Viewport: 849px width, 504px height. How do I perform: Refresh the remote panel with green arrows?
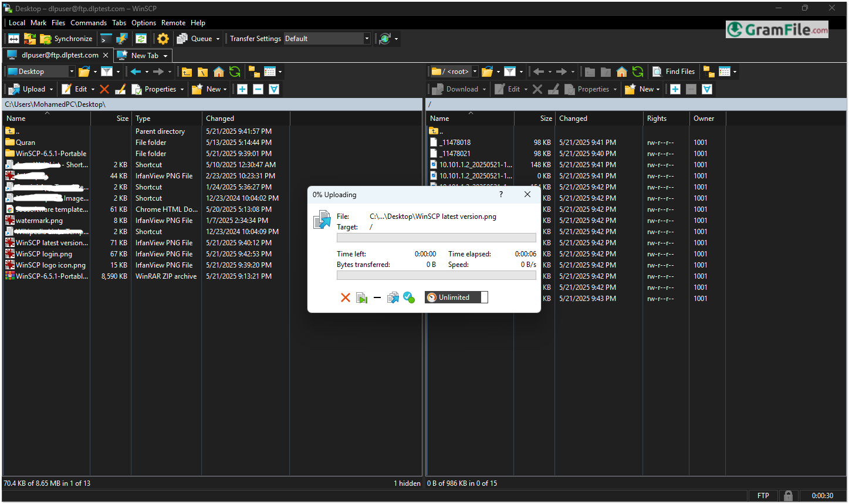pos(638,72)
